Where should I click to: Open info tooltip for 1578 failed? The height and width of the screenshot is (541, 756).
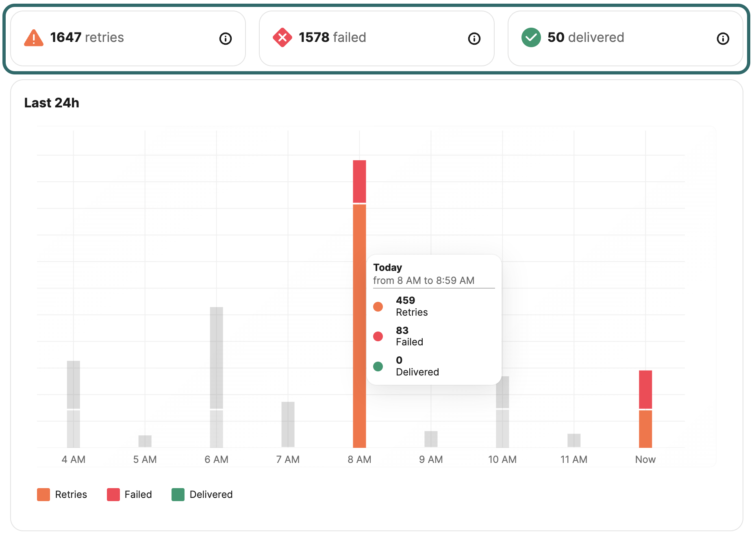(x=474, y=38)
